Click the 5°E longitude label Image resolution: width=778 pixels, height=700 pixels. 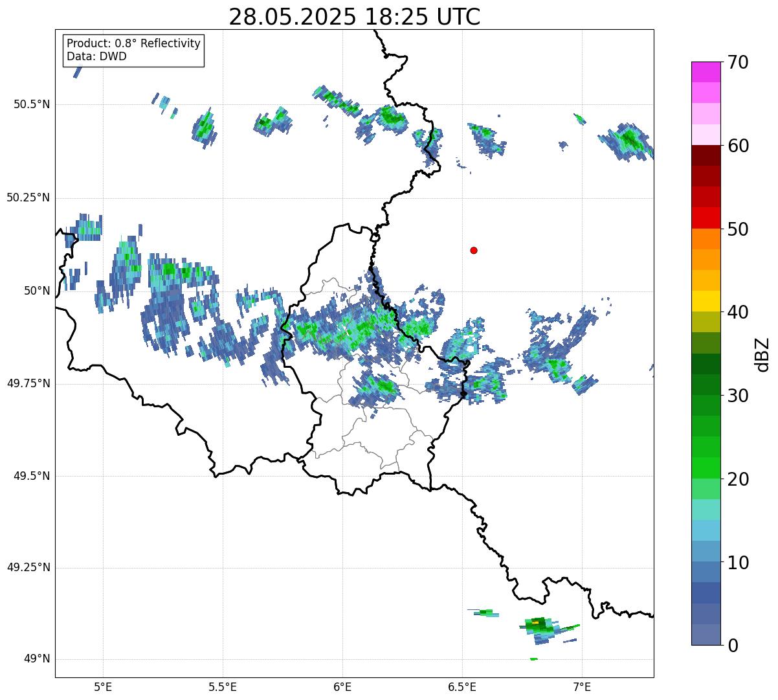point(103,686)
